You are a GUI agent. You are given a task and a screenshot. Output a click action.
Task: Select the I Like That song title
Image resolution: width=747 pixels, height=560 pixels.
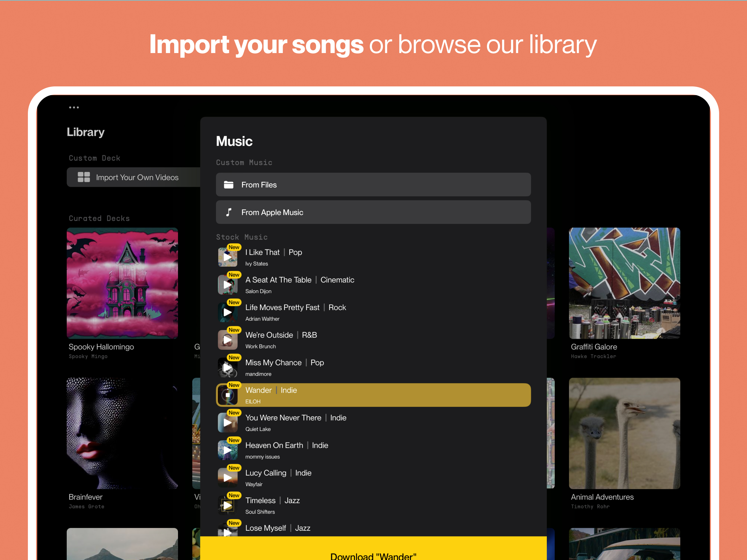coord(262,252)
